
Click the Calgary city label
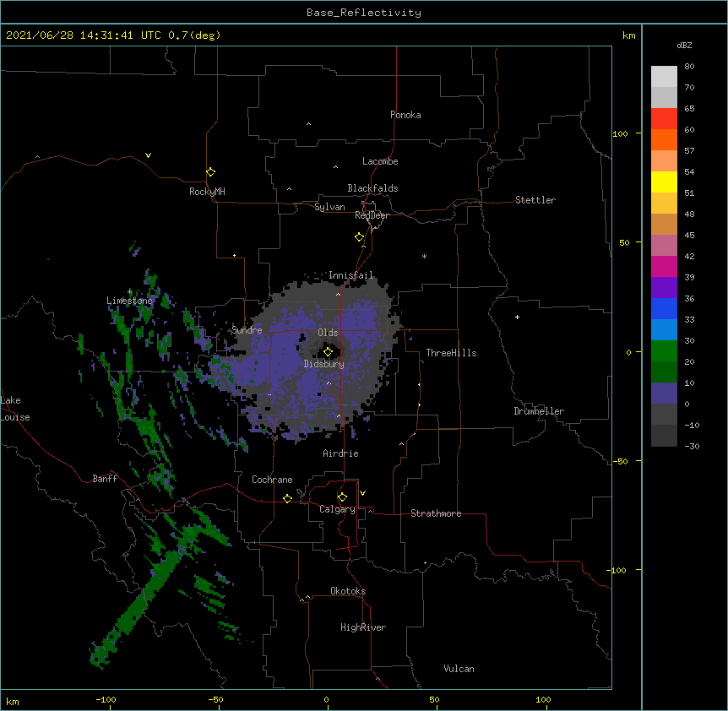point(337,509)
